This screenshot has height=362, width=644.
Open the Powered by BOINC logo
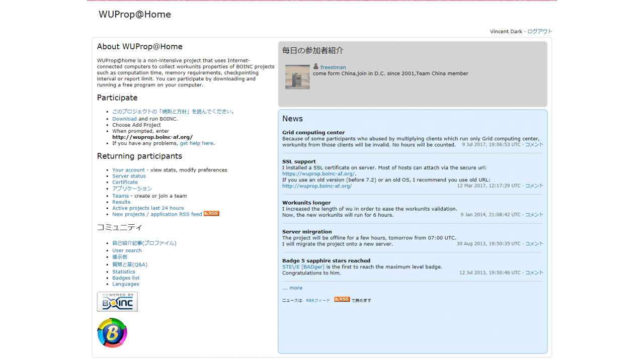pyautogui.click(x=117, y=302)
